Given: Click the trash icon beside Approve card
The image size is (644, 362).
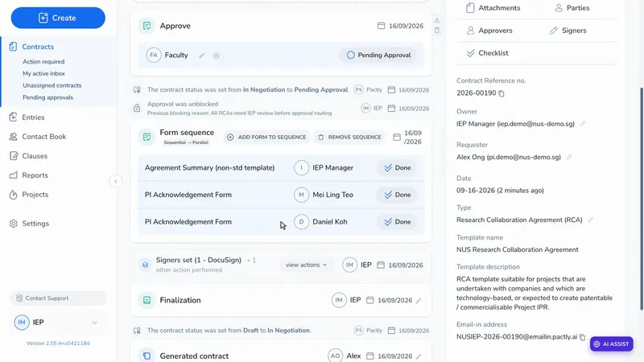Looking at the screenshot, I should 437,31.
